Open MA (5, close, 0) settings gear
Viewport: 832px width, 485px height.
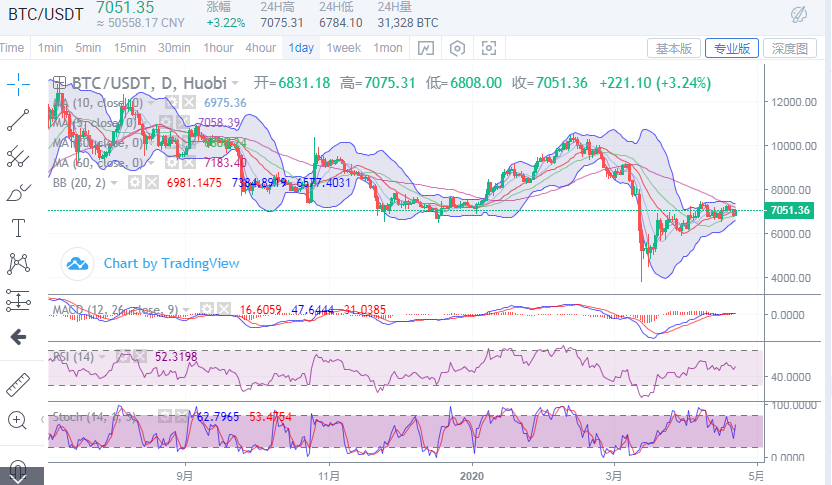click(167, 123)
